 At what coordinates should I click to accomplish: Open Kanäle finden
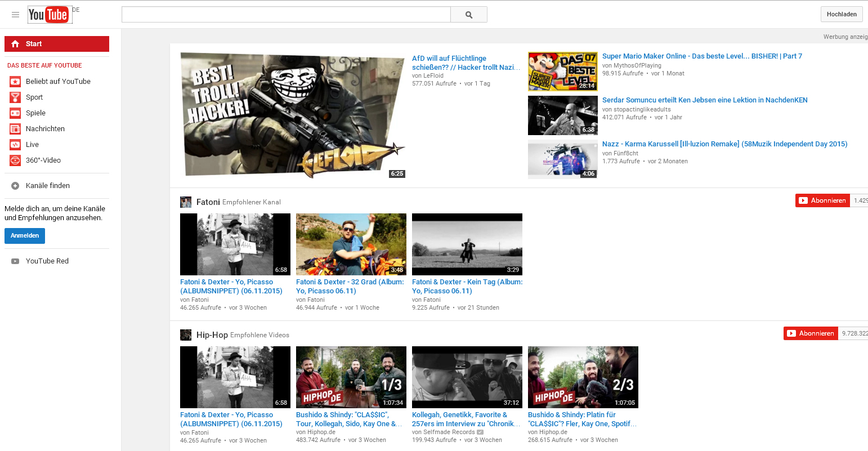click(48, 186)
